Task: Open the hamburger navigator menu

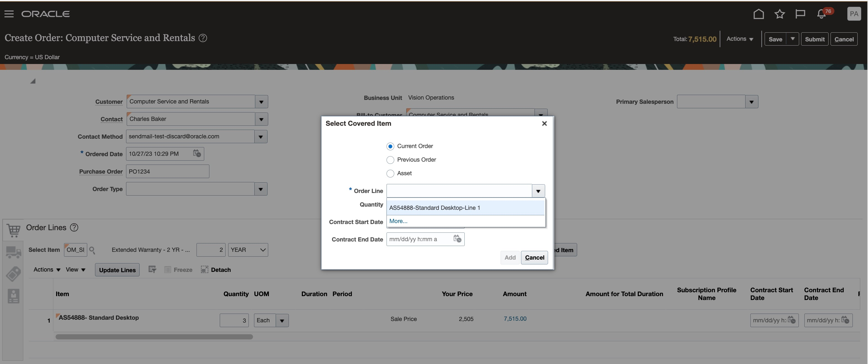Action: click(9, 14)
